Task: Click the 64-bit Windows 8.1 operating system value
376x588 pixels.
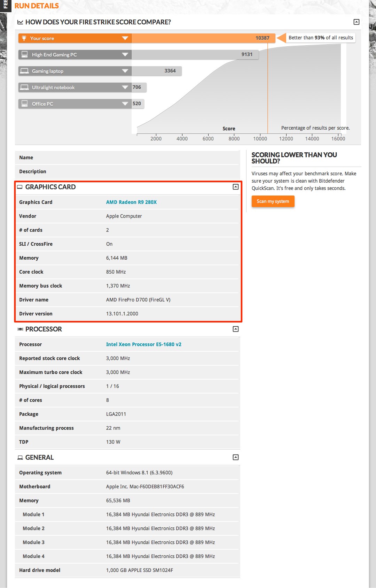Action: coord(139,473)
